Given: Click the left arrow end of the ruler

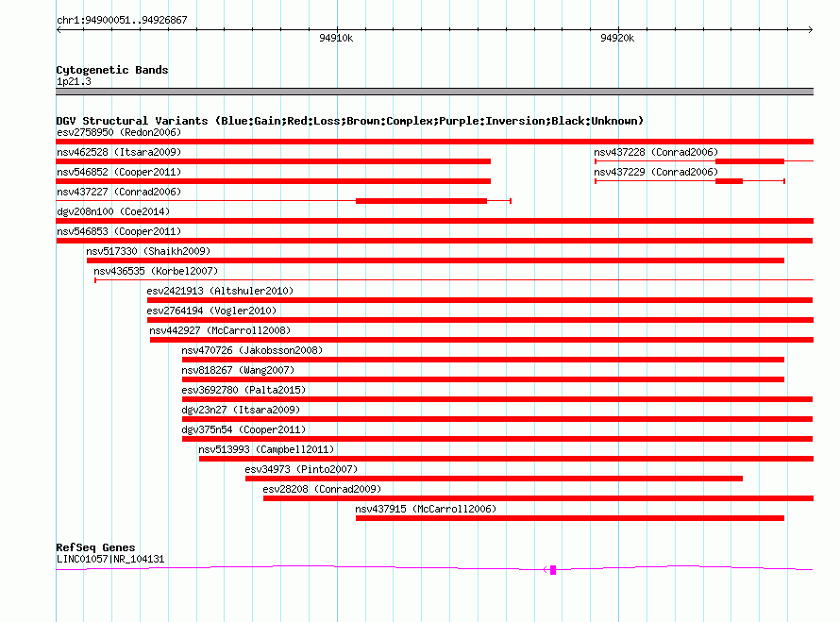Looking at the screenshot, I should (x=59, y=30).
